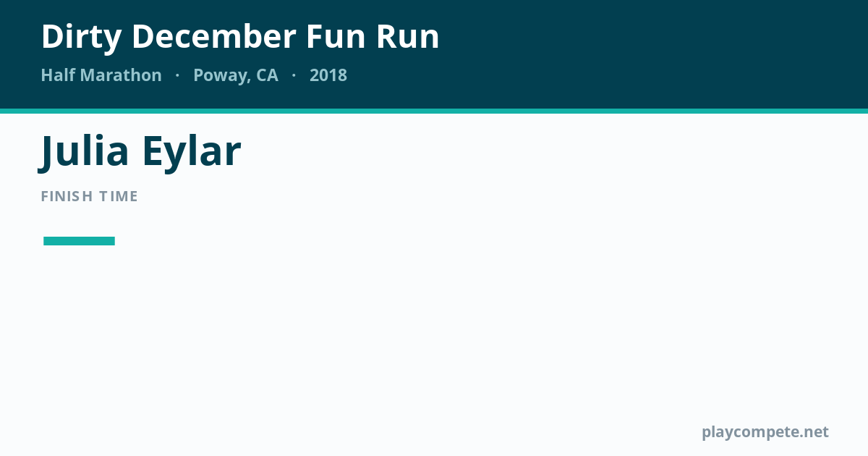The width and height of the screenshot is (868, 456).
Task: Select the 2018 year label
Action: point(328,75)
